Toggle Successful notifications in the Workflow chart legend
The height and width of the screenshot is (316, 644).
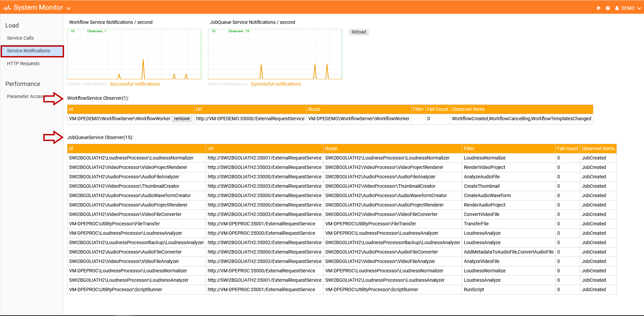135,84
